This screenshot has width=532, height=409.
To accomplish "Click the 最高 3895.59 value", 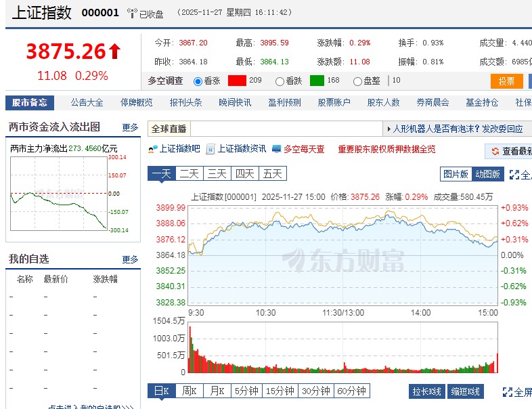I will [274, 43].
